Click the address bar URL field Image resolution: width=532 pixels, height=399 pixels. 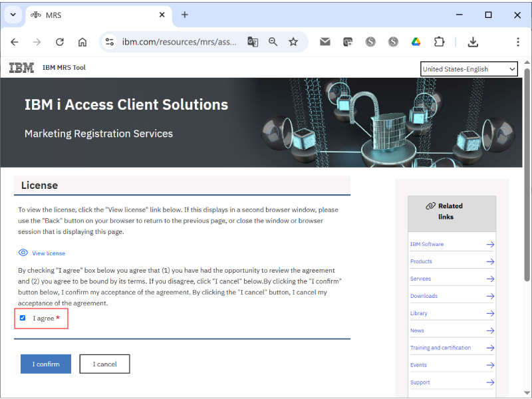tap(179, 42)
